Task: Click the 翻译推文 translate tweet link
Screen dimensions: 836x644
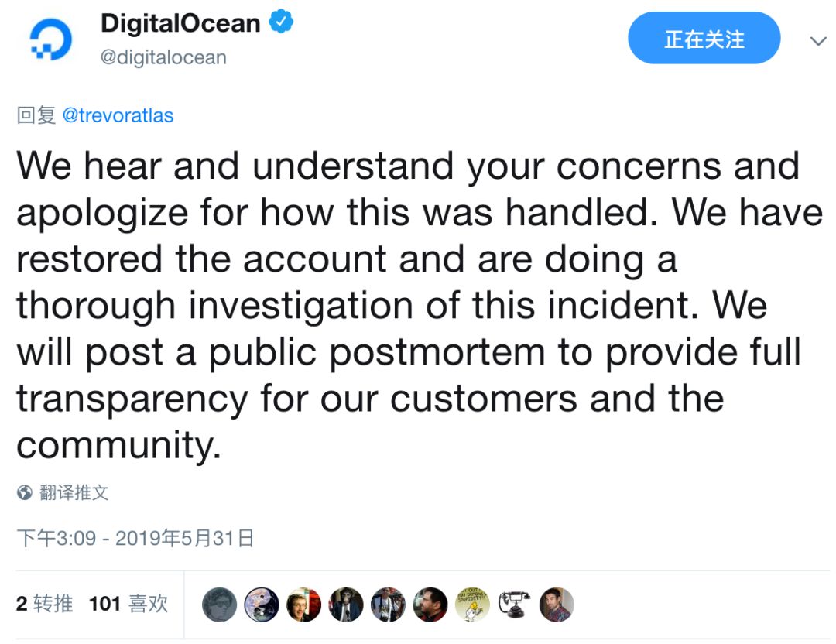Action: 74,492
